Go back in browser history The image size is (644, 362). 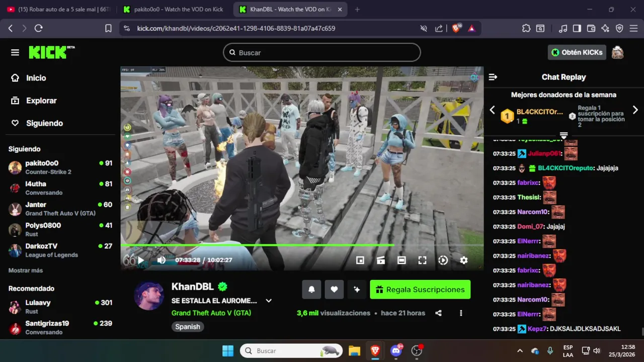tap(11, 29)
